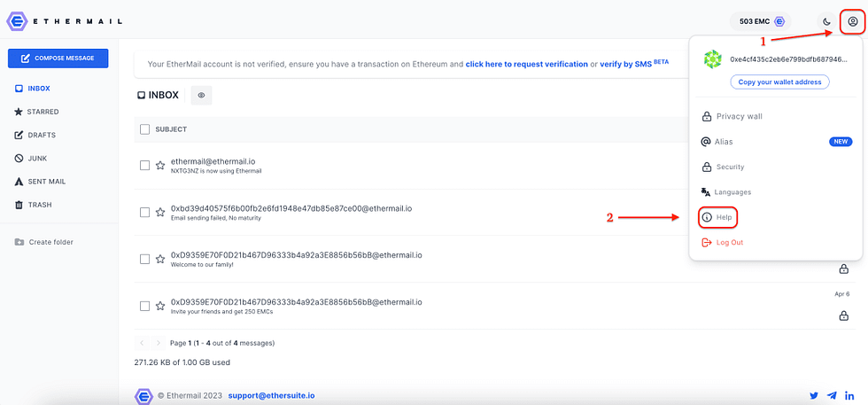This screenshot has height=405, width=868.
Task: Open message 'Email sending failed, No maturity'
Action: [216, 218]
